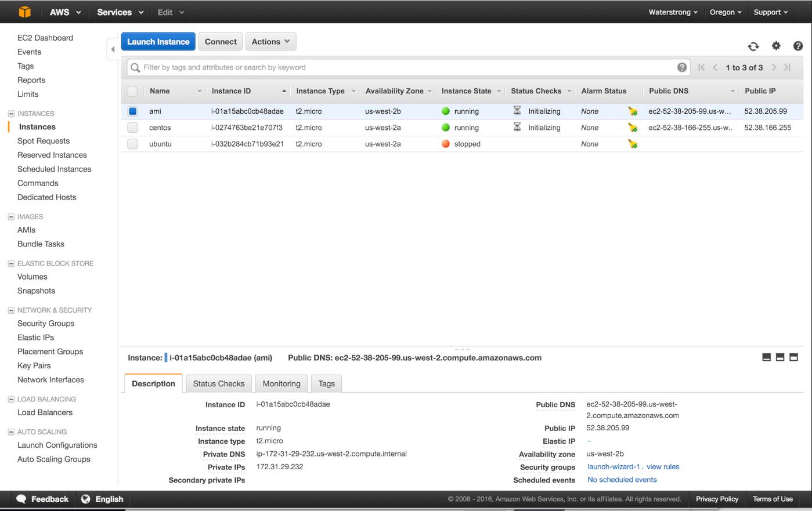Viewport: 812px width, 511px height.
Task: Open the AWS dropdown menu
Action: [x=65, y=12]
